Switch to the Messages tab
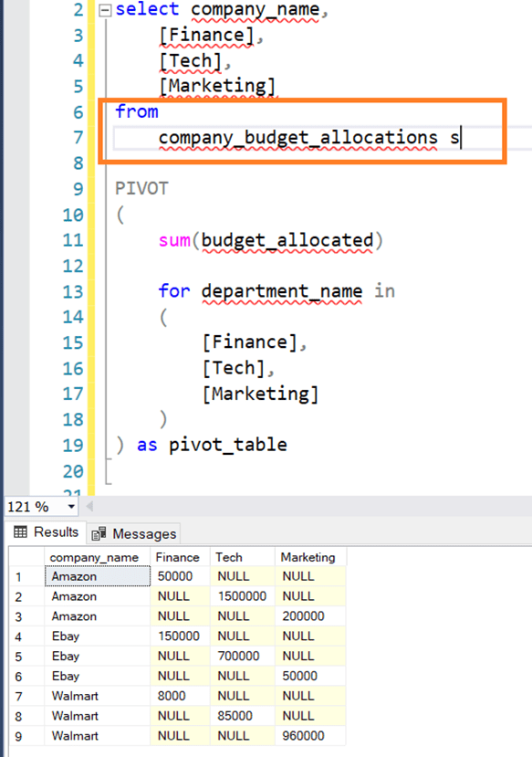The width and height of the screenshot is (532, 757). pyautogui.click(x=134, y=533)
